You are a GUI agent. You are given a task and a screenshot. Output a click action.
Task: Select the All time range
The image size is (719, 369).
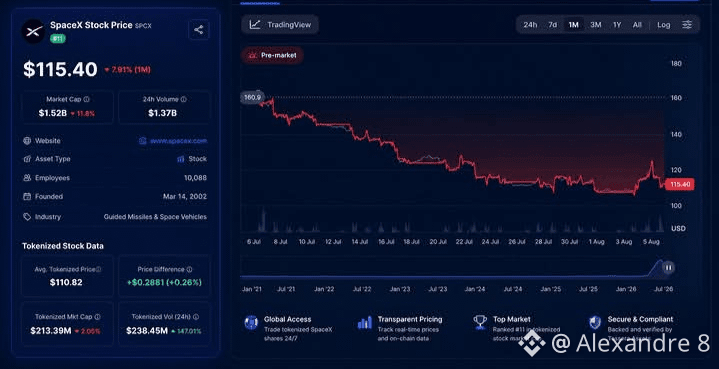(637, 25)
